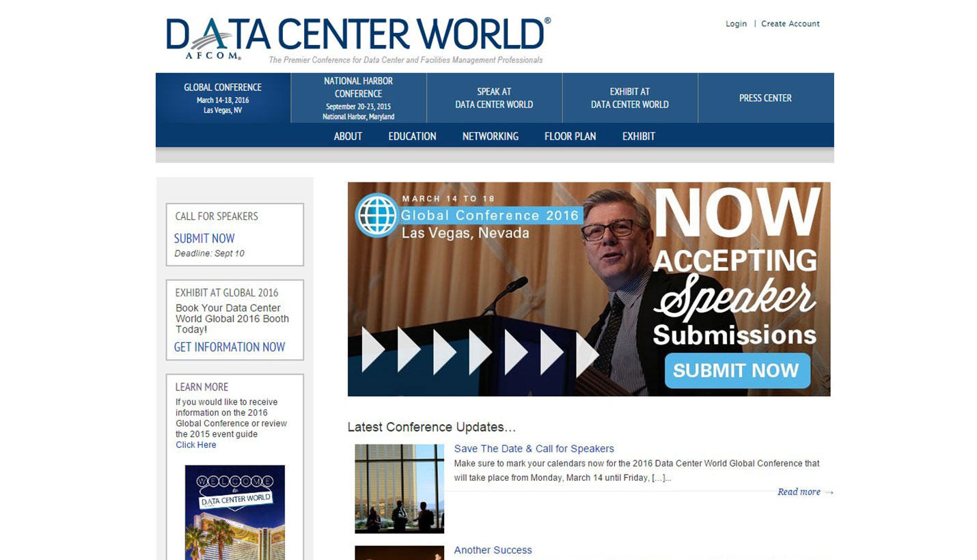977x560 pixels.
Task: Click the Latest Conference Updates heading
Action: point(431,427)
